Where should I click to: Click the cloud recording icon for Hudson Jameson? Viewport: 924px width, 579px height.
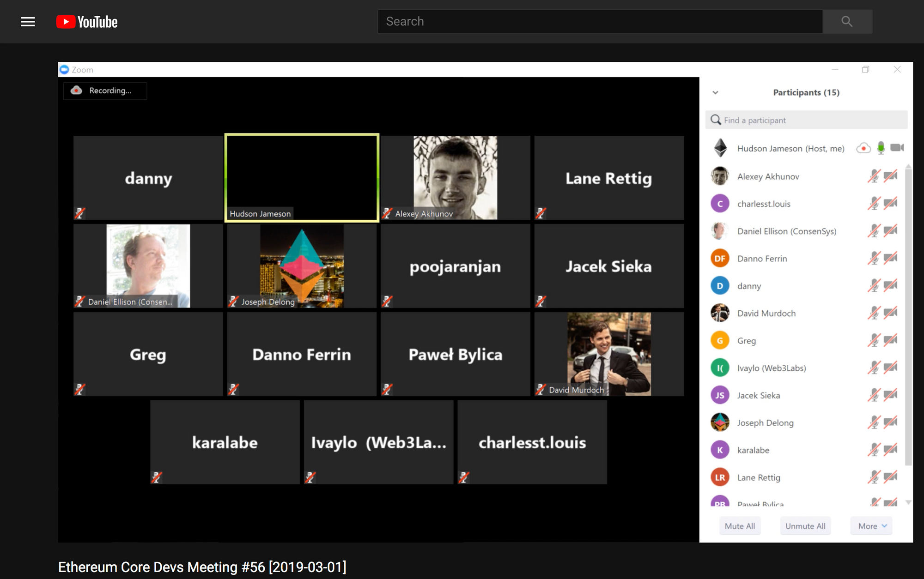pyautogui.click(x=863, y=148)
